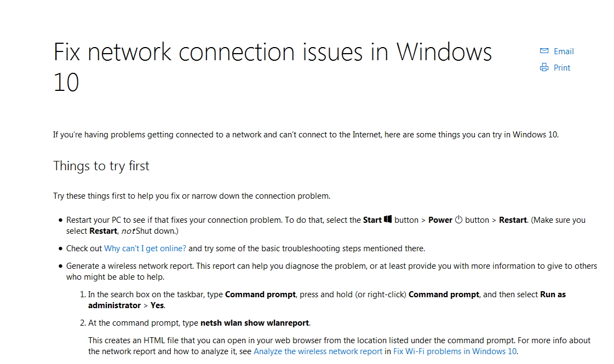614x364 pixels.
Task: Click the bold Power word in first bullet
Action: 440,220
